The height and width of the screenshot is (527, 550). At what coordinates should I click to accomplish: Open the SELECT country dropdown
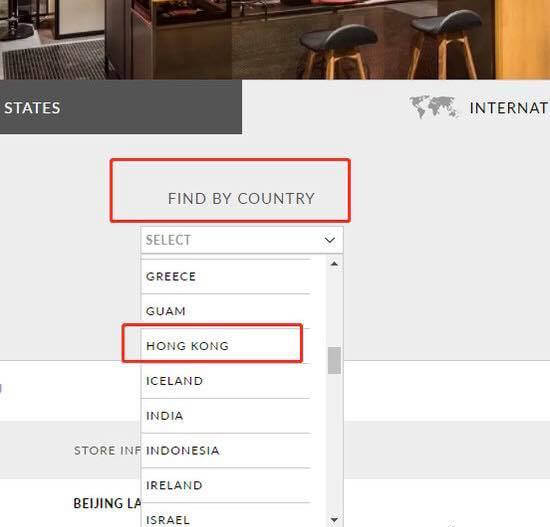[242, 240]
